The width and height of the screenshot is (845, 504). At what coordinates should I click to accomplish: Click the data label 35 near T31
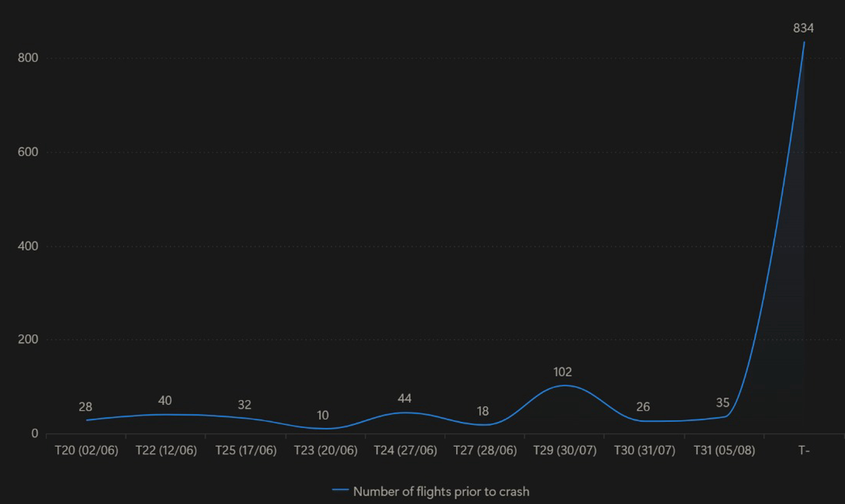coord(722,403)
